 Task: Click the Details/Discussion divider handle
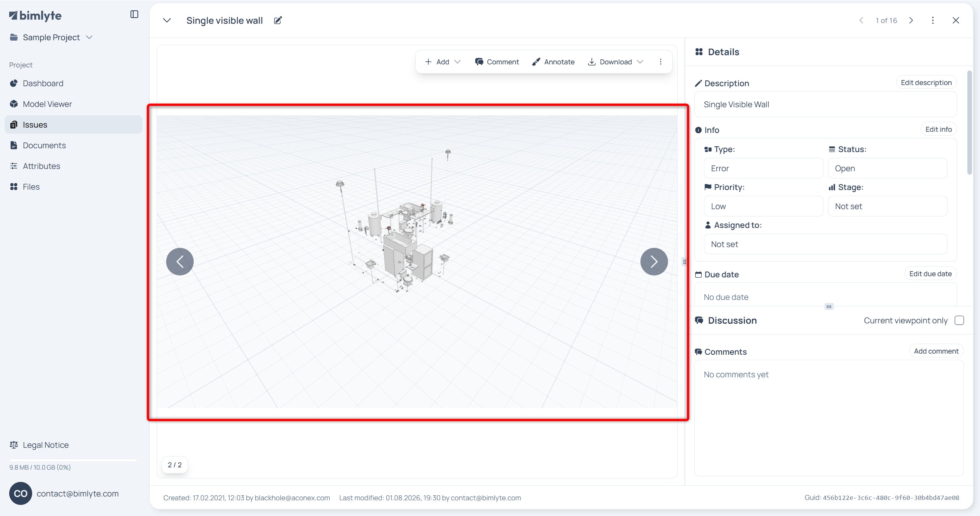(829, 306)
